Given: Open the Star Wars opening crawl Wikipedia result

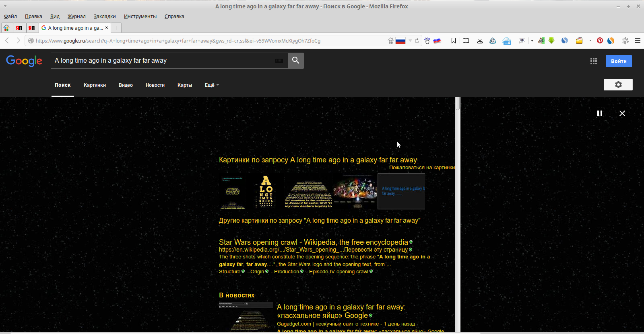Looking at the screenshot, I should pos(314,242).
